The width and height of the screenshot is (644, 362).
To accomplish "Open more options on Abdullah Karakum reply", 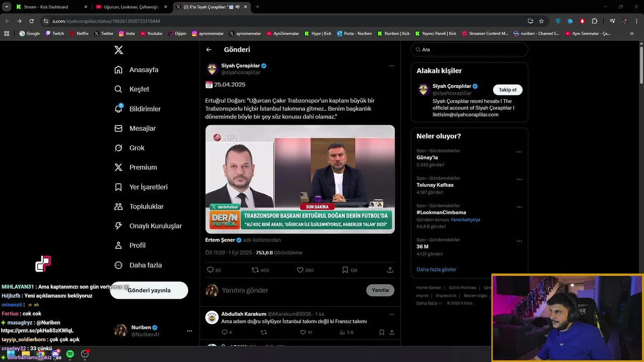I will point(391,314).
